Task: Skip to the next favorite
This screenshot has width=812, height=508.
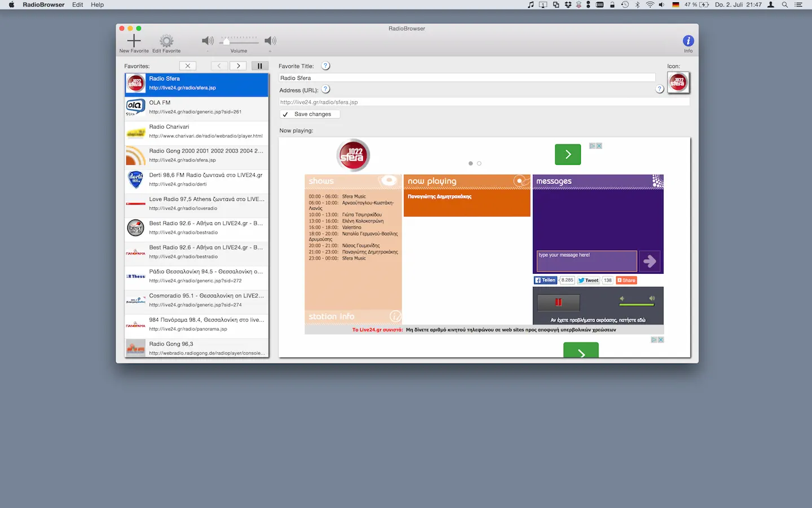Action: click(238, 66)
